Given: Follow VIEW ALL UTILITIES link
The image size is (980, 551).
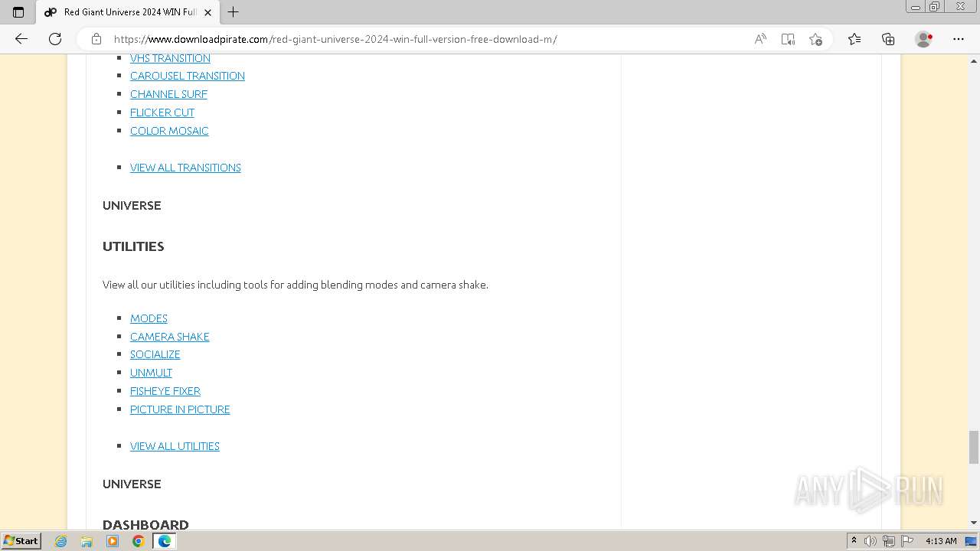Looking at the screenshot, I should [x=175, y=446].
